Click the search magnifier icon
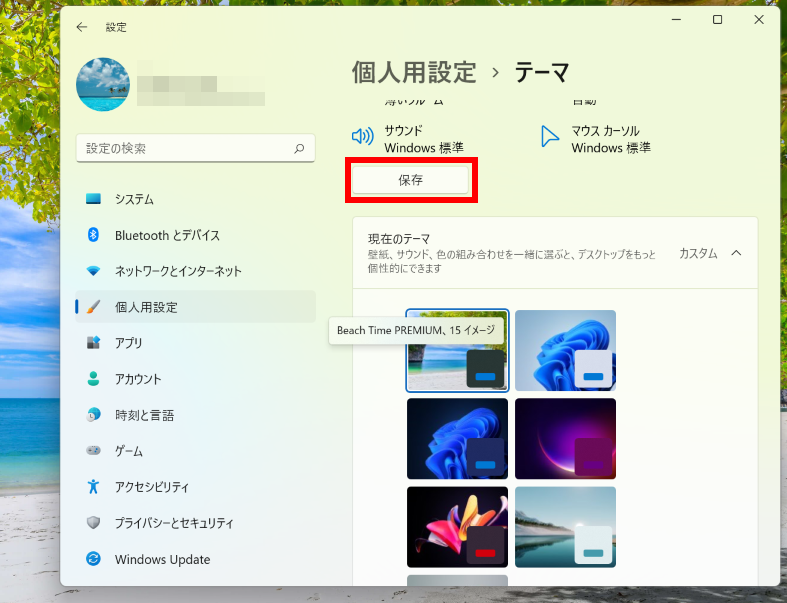 [x=299, y=149]
